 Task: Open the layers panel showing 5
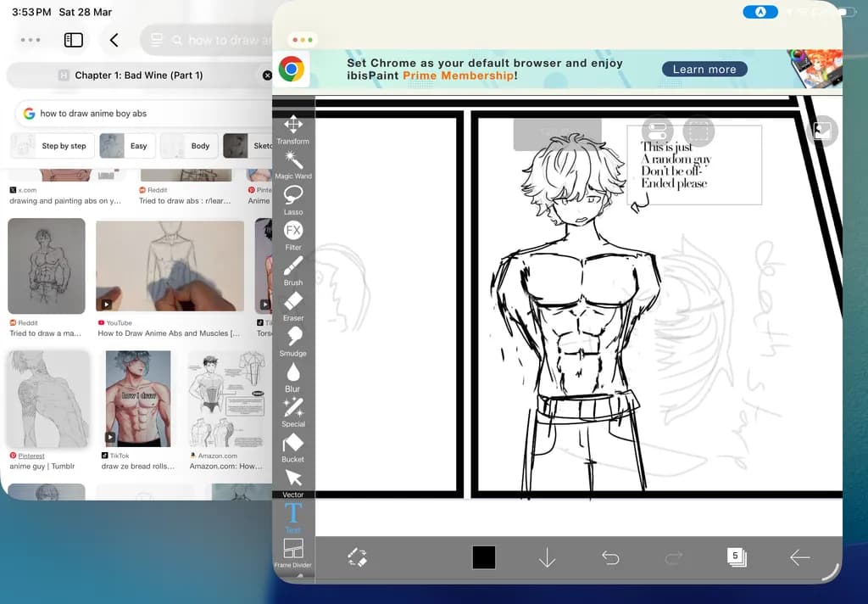(737, 556)
